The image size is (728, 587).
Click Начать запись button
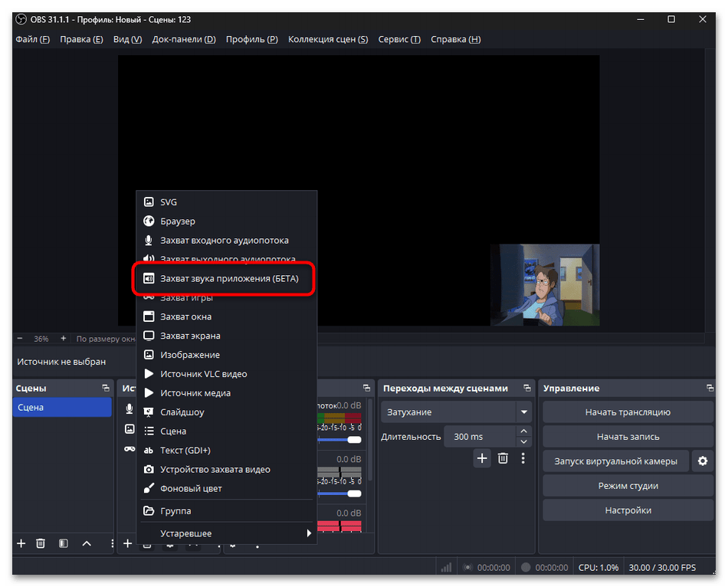tap(628, 437)
